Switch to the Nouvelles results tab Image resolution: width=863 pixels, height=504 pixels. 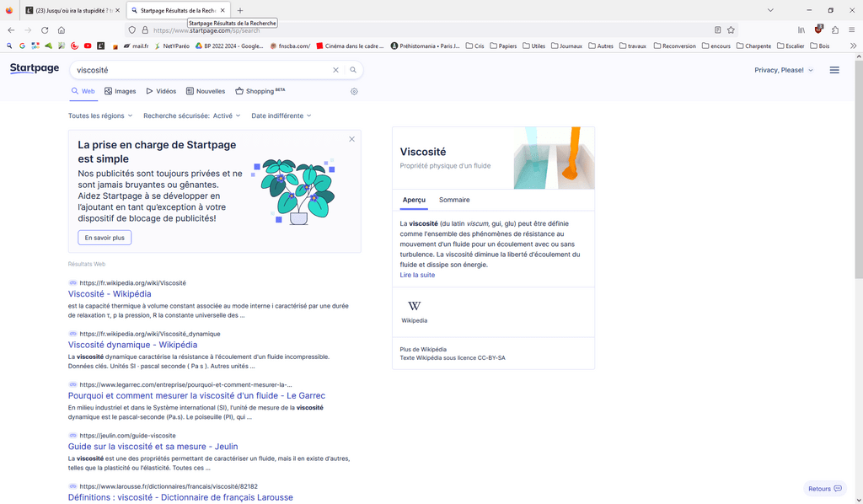[206, 91]
